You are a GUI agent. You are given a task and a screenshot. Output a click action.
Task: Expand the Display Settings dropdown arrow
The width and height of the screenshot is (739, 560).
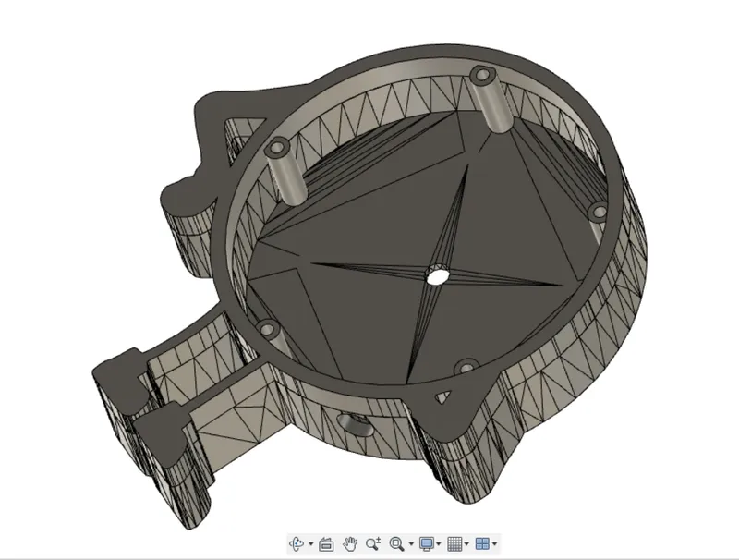pyautogui.click(x=439, y=542)
